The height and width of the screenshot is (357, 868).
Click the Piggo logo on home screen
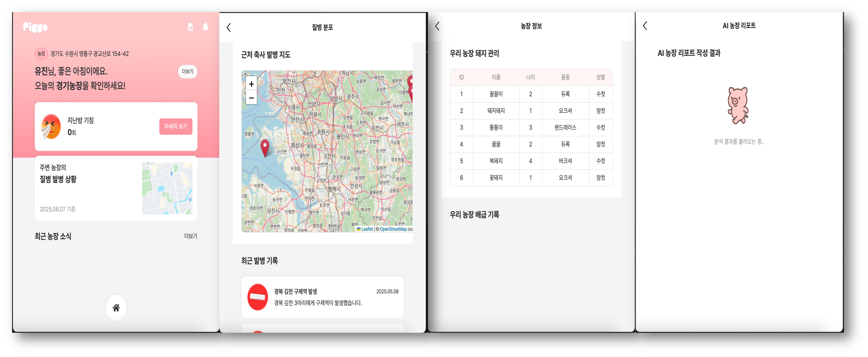35,27
